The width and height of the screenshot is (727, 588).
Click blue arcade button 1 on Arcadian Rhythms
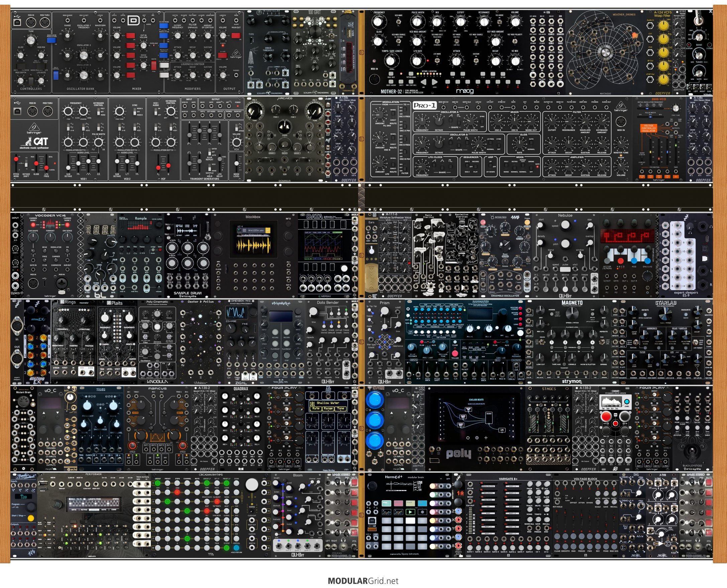375,400
